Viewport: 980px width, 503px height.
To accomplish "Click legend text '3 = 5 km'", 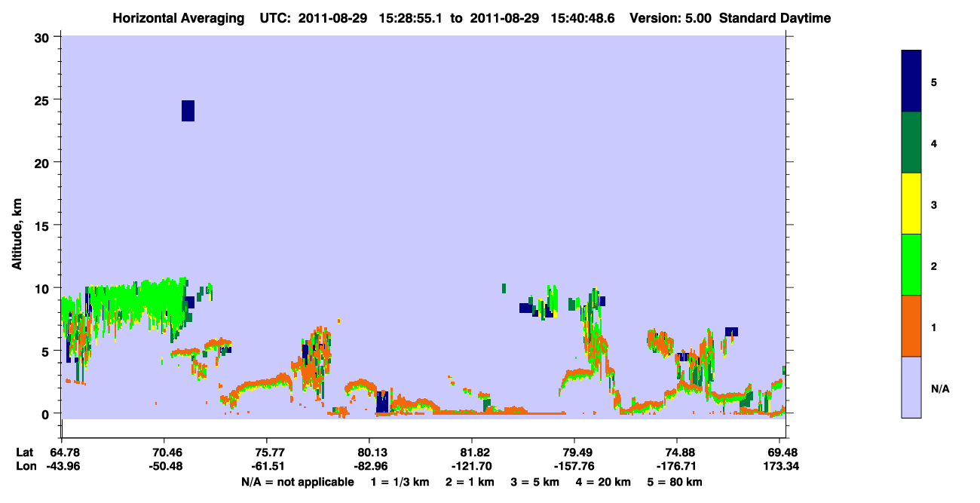I will tap(536, 482).
